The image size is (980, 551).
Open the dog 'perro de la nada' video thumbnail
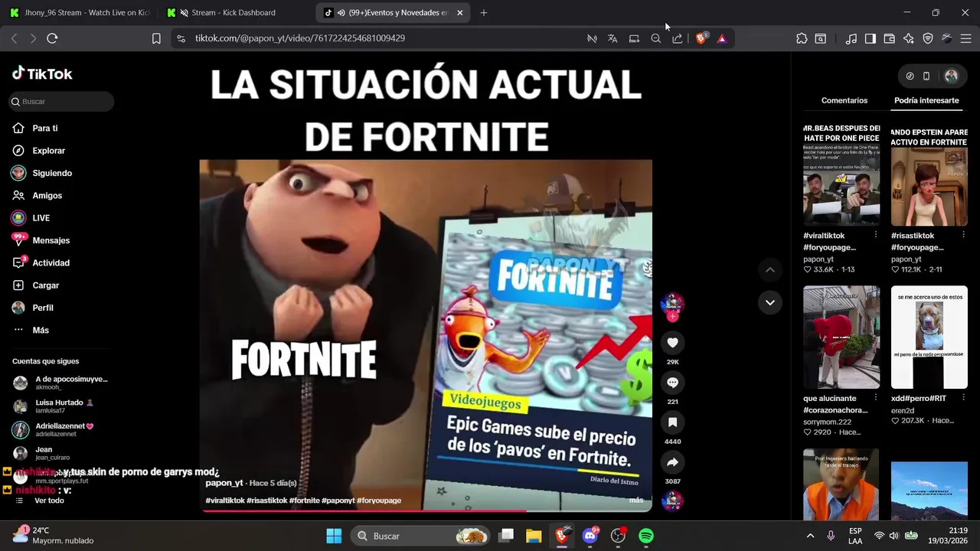[x=929, y=337]
